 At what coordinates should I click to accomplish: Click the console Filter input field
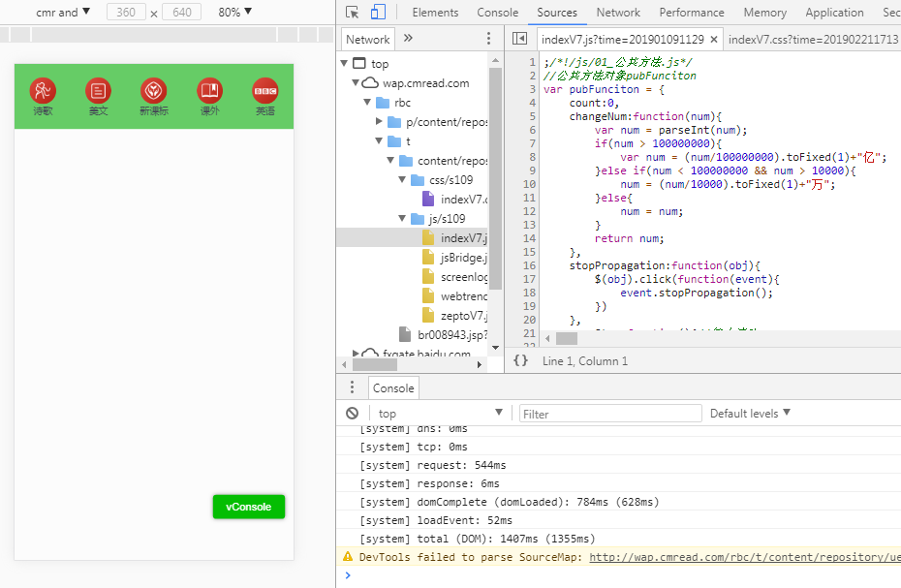pos(610,414)
